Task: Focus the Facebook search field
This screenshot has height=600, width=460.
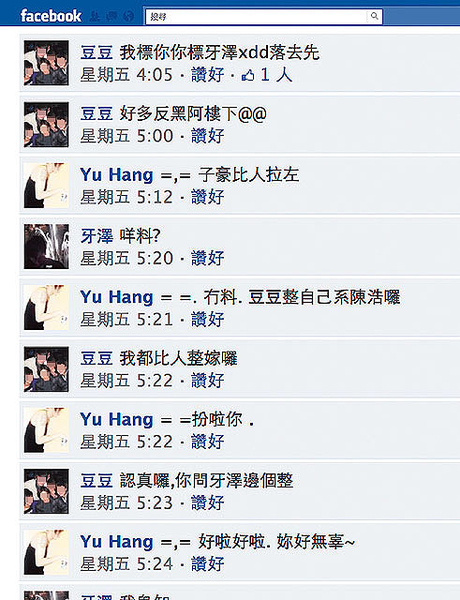Action: tap(256, 16)
